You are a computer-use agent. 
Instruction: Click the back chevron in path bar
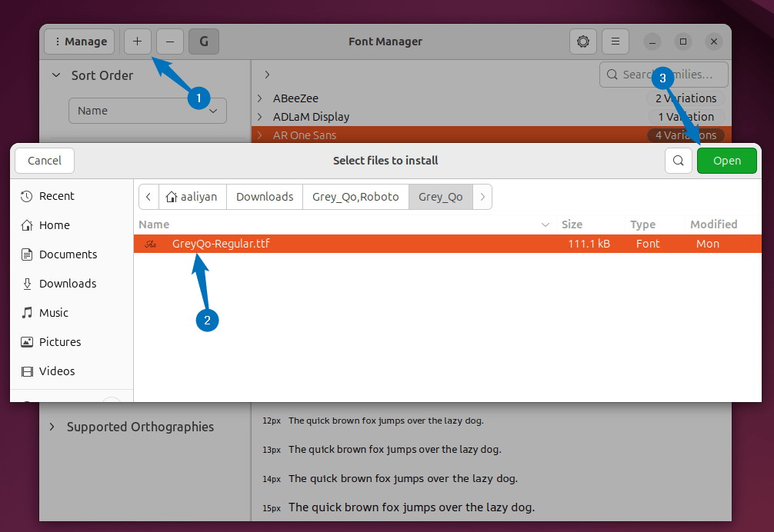[148, 197]
